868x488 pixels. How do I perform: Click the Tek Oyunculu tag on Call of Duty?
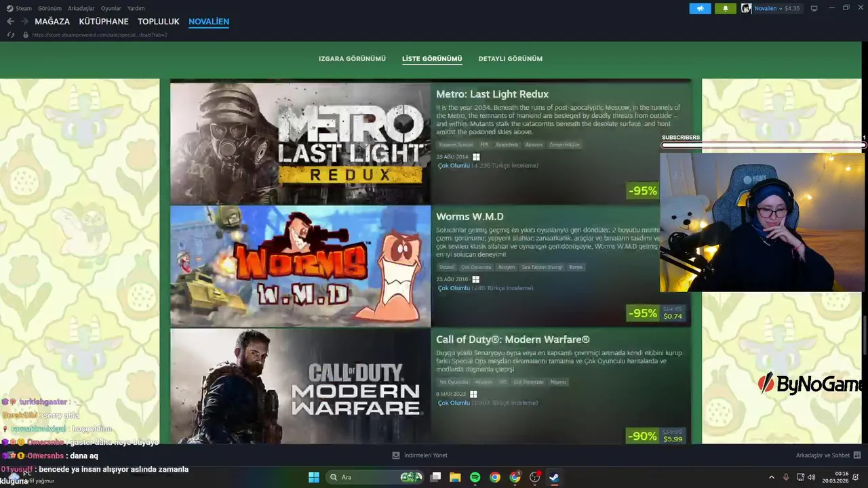tap(454, 382)
